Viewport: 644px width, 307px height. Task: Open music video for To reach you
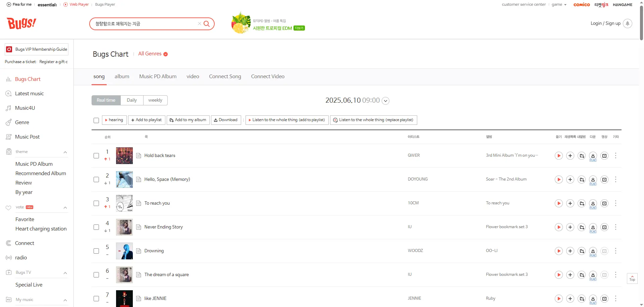[x=604, y=203]
